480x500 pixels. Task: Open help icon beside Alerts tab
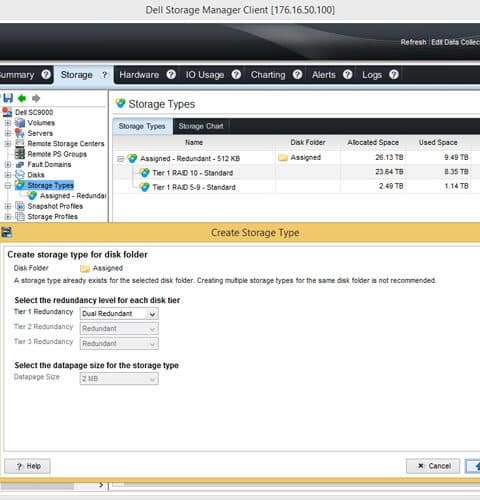[x=348, y=74]
